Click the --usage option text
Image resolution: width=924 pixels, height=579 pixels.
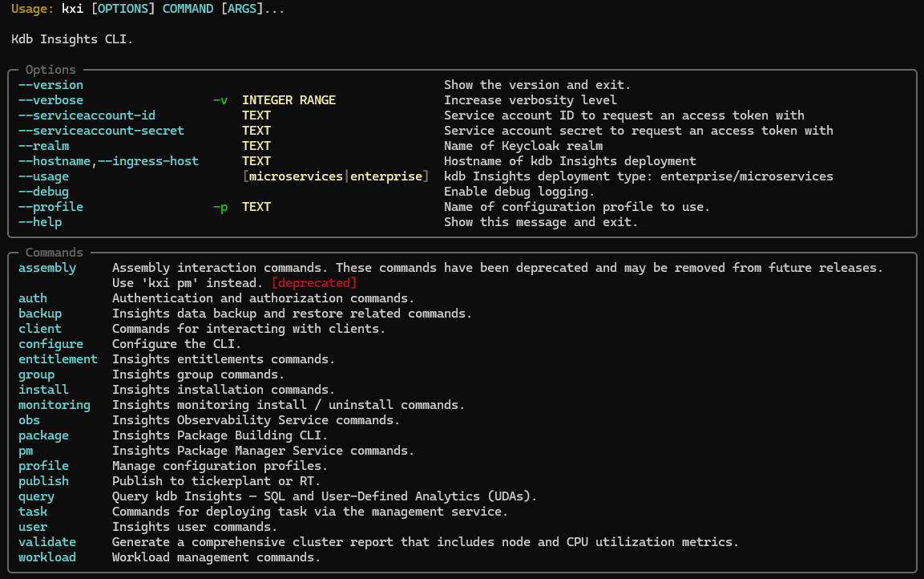point(43,177)
